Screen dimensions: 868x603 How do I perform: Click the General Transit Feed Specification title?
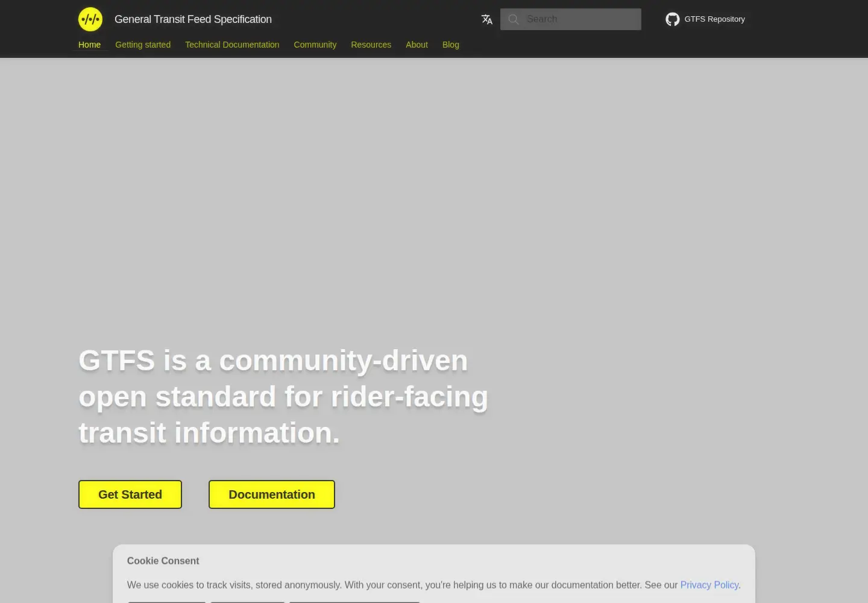coord(193,19)
